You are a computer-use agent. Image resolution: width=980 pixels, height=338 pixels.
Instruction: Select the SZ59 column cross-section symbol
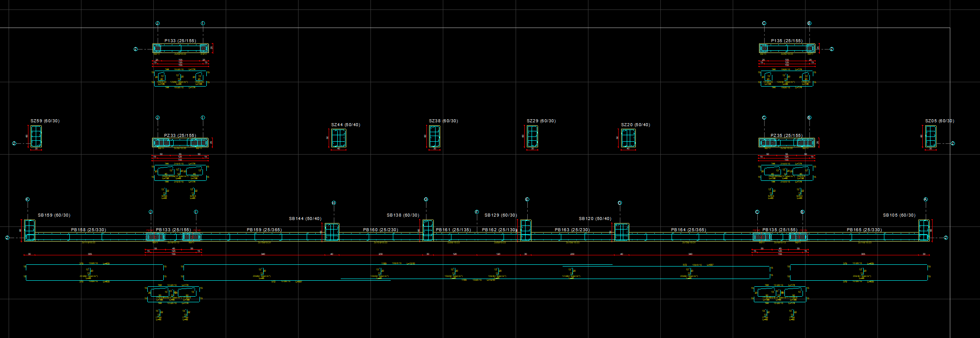(x=36, y=137)
